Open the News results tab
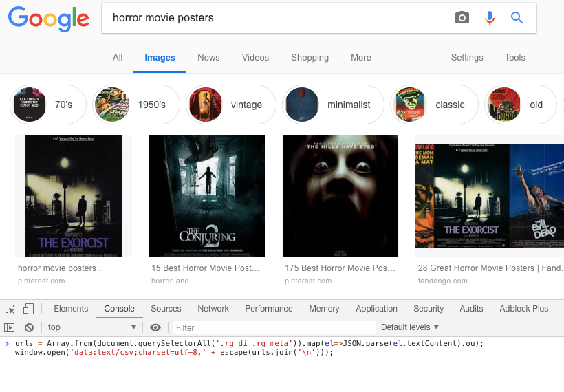564x392 pixels. coord(208,58)
